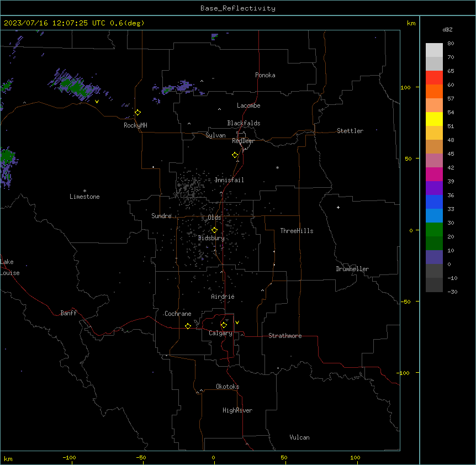The height and width of the screenshot is (465, 476).
Task: Click the light gray 80 dBZ swatch
Action: click(434, 50)
